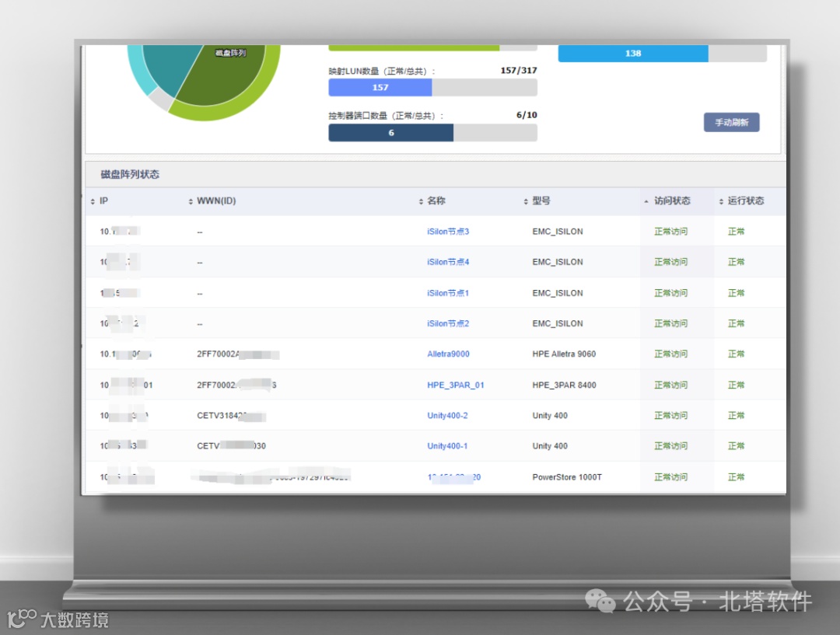Click 正常访问 status in the Alletra9000 row
Image resolution: width=840 pixels, height=635 pixels.
[x=670, y=354]
